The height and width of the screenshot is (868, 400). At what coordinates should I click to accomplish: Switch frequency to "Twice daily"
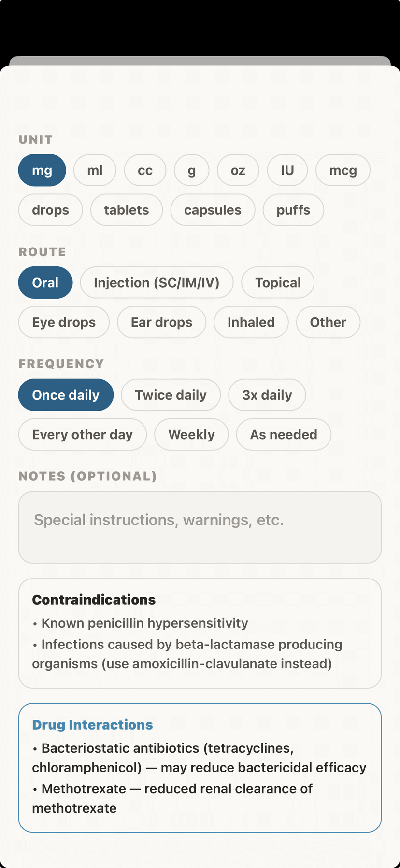coord(171,395)
